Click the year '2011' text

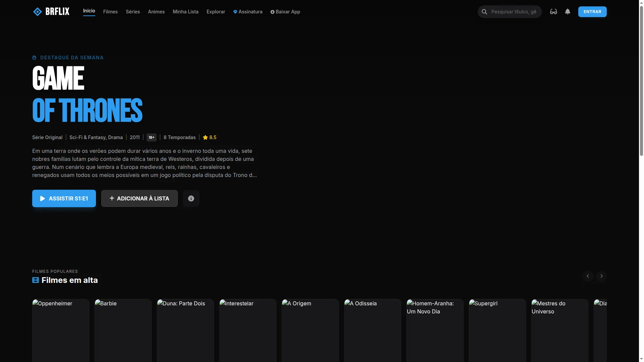coord(135,137)
